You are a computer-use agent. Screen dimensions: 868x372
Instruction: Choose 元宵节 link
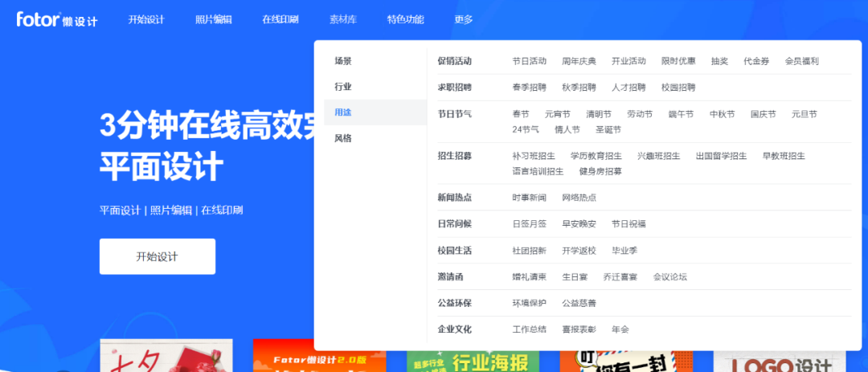click(558, 114)
